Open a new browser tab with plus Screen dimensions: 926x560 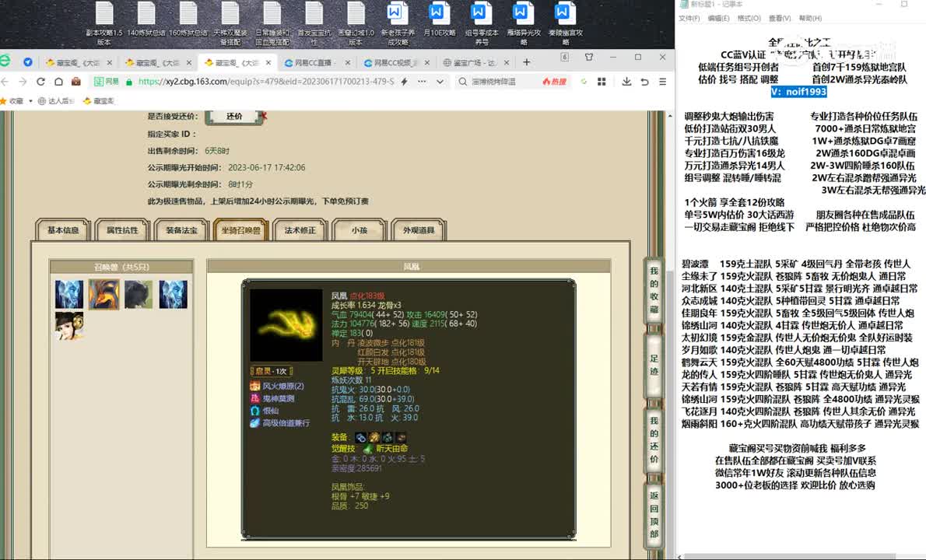526,62
